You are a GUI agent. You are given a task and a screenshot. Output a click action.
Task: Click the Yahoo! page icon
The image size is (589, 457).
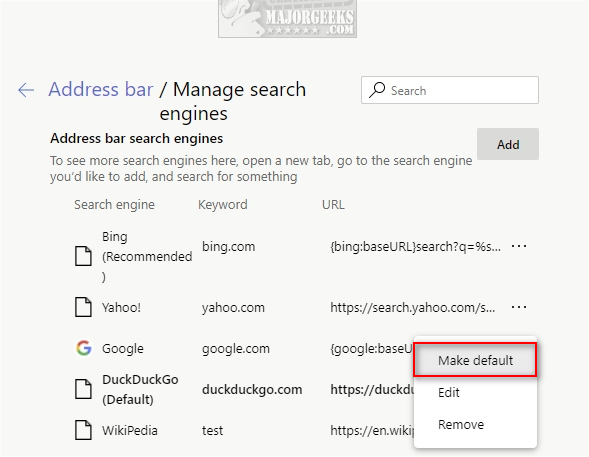pos(83,307)
